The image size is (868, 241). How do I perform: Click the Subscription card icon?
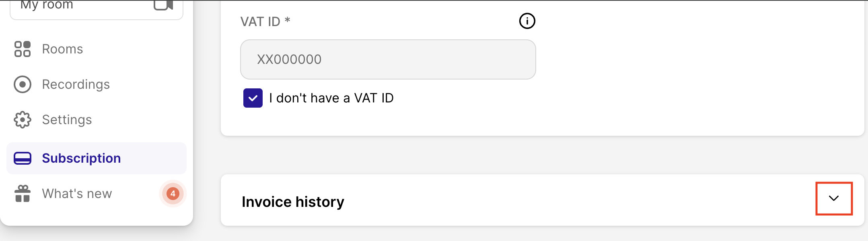pyautogui.click(x=23, y=158)
